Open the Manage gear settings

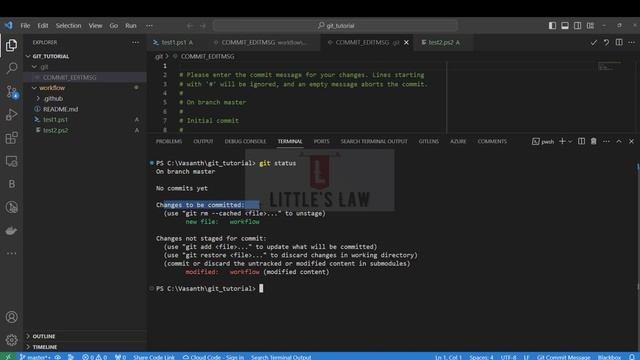[x=11, y=340]
